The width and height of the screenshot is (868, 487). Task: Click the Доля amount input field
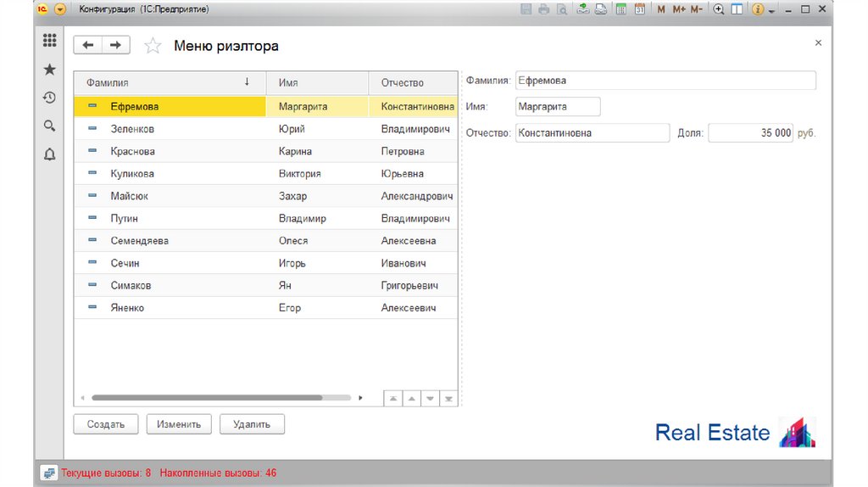click(x=751, y=133)
